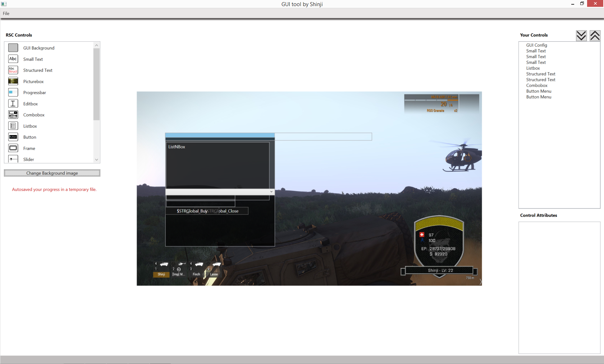Select the Listbox icon
Screen dimensions: 604x364
(x=13, y=126)
